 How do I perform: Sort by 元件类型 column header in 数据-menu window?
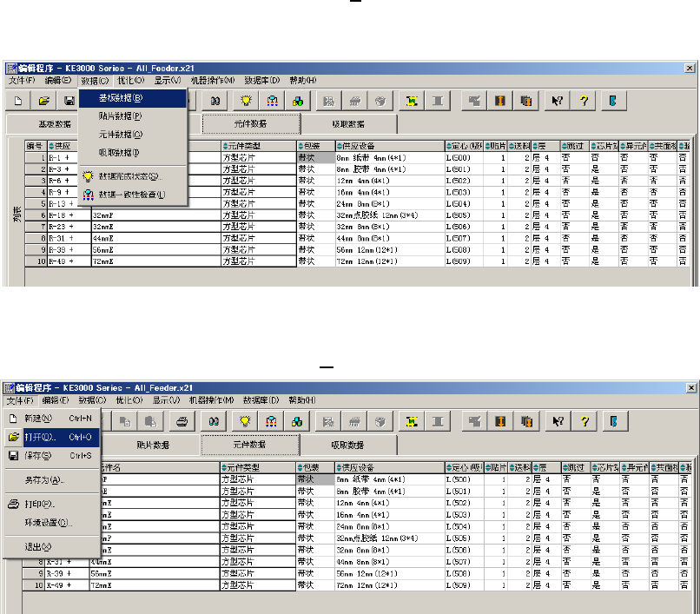pos(259,146)
